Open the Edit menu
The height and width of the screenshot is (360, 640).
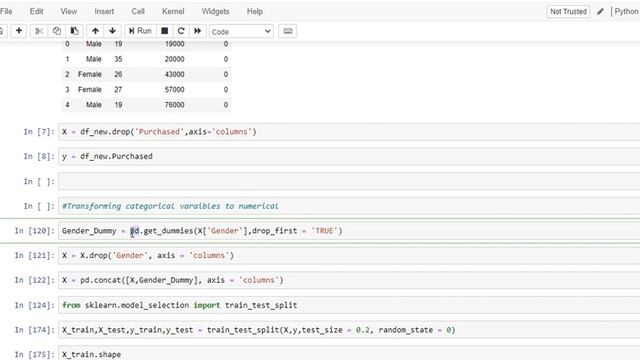tap(36, 11)
